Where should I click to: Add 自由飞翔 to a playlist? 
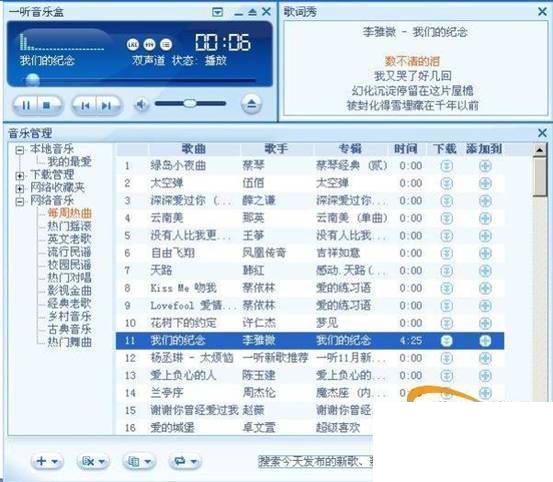pyautogui.click(x=485, y=253)
